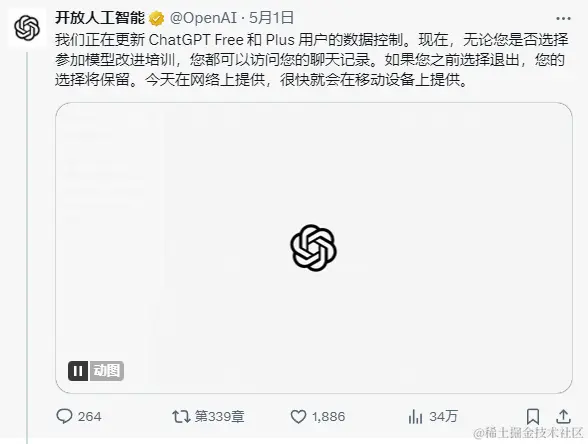Click the share upload icon
The width and height of the screenshot is (588, 444).
click(x=563, y=417)
